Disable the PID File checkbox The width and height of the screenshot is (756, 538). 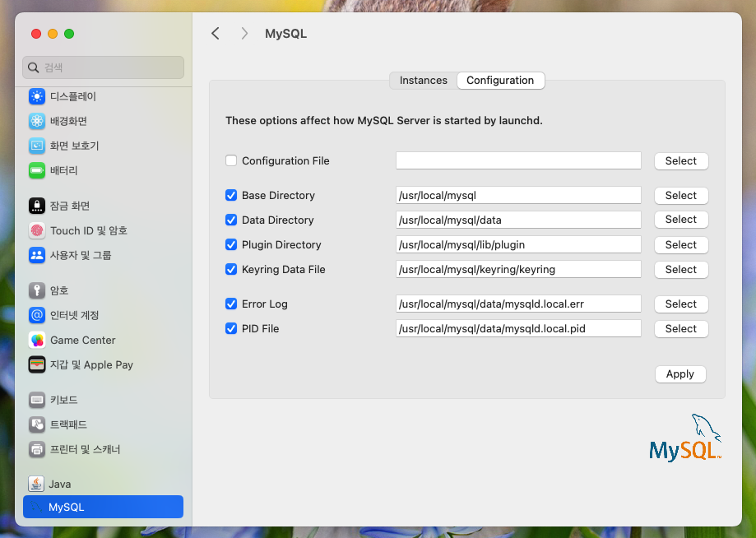click(x=231, y=328)
